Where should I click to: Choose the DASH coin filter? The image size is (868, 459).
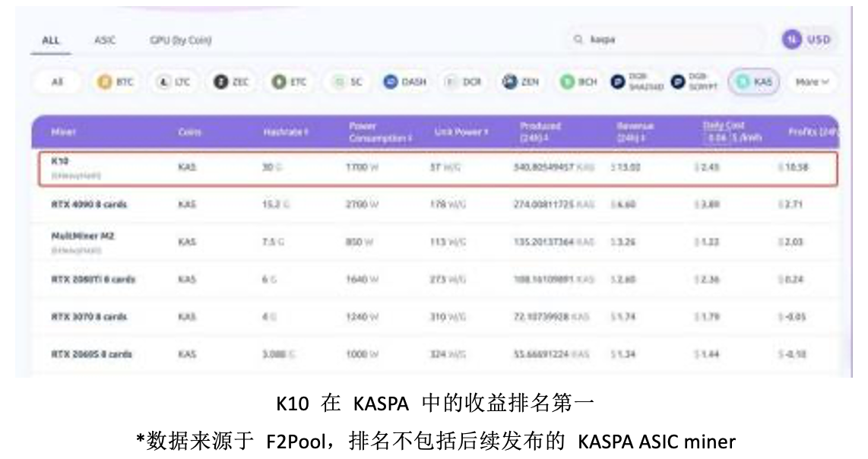click(x=404, y=82)
